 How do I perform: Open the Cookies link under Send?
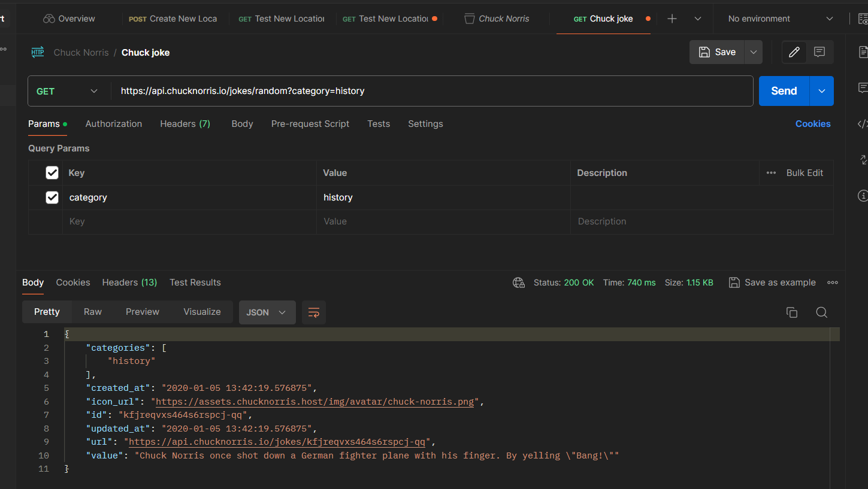813,124
